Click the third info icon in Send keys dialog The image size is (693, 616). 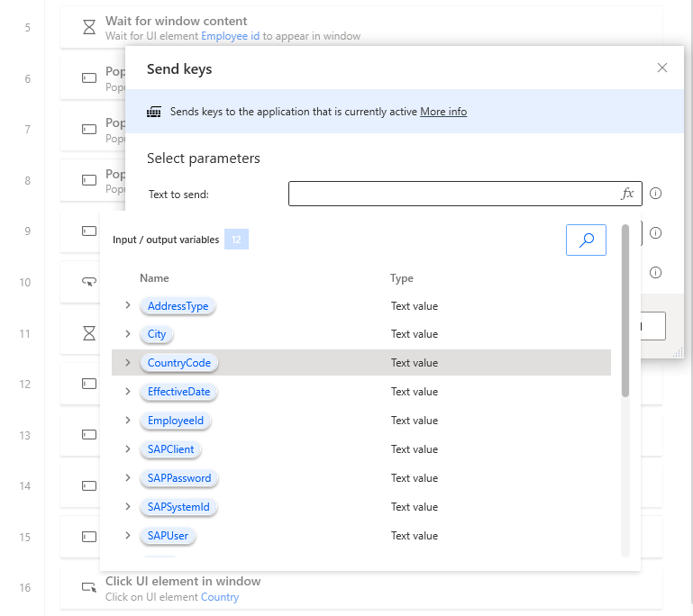point(655,273)
